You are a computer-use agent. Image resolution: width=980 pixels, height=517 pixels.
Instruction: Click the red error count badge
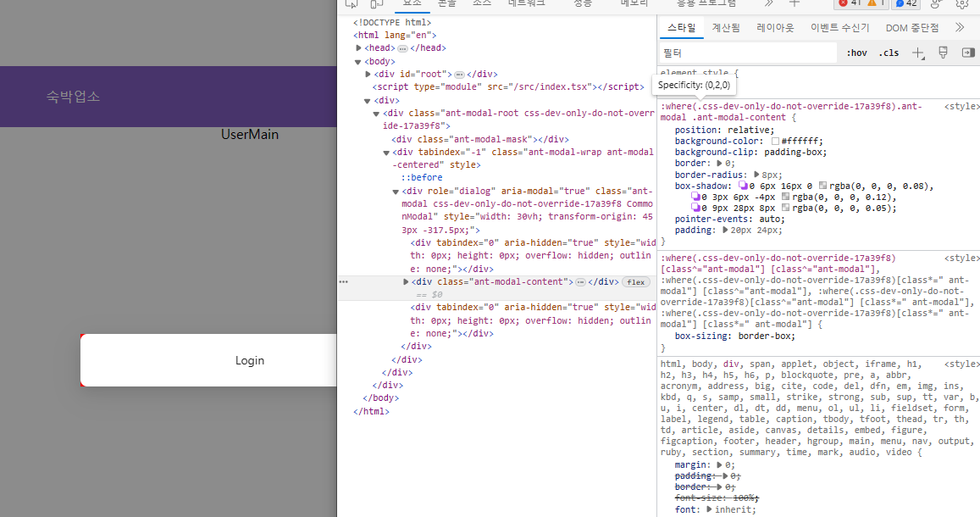(x=850, y=3)
